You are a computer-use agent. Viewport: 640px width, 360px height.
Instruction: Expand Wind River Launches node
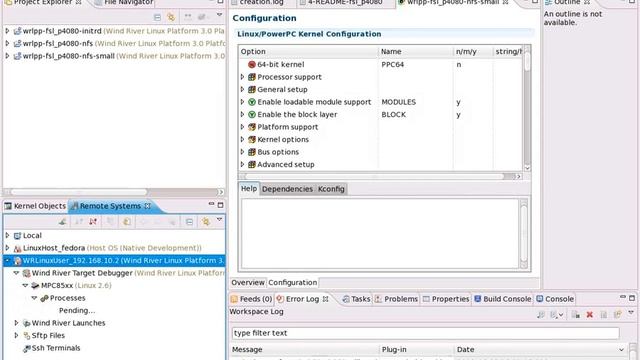pos(16,323)
